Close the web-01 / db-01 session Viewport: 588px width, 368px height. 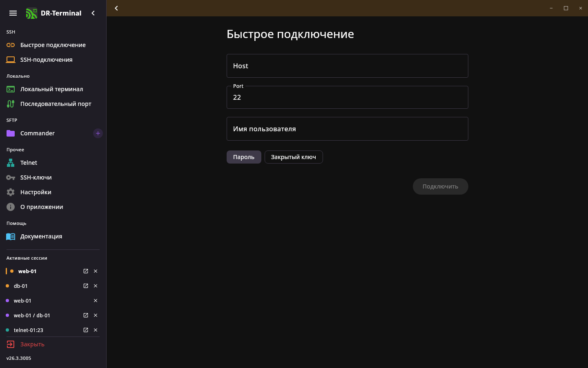click(96, 315)
